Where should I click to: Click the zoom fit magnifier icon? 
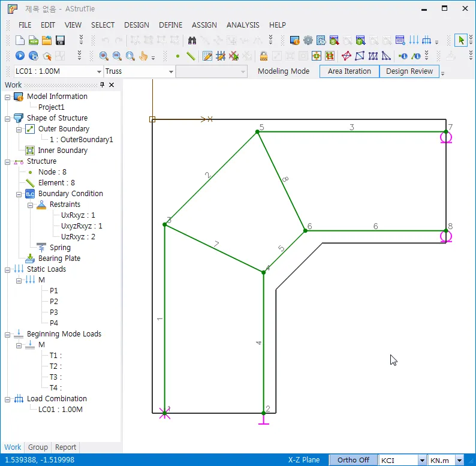pos(131,56)
